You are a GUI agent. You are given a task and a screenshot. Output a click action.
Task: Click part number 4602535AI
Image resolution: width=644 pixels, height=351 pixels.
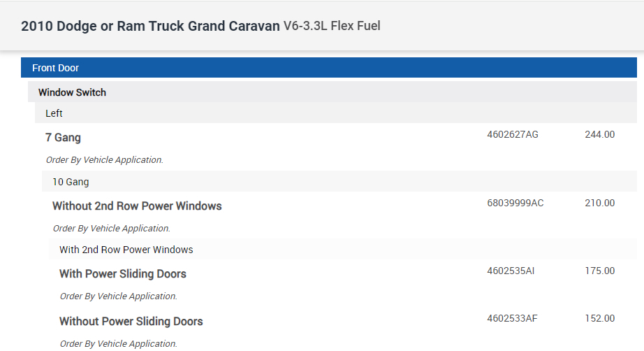tap(511, 271)
